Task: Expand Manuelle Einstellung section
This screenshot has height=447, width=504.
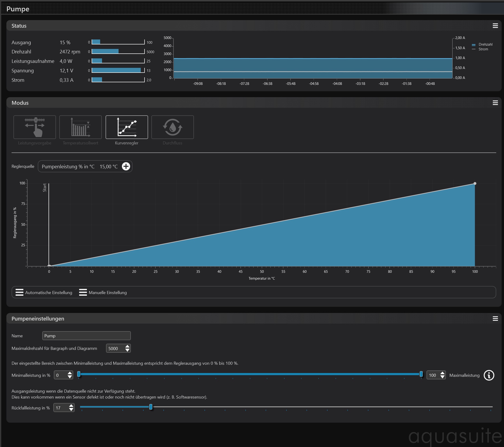Action: [103, 292]
